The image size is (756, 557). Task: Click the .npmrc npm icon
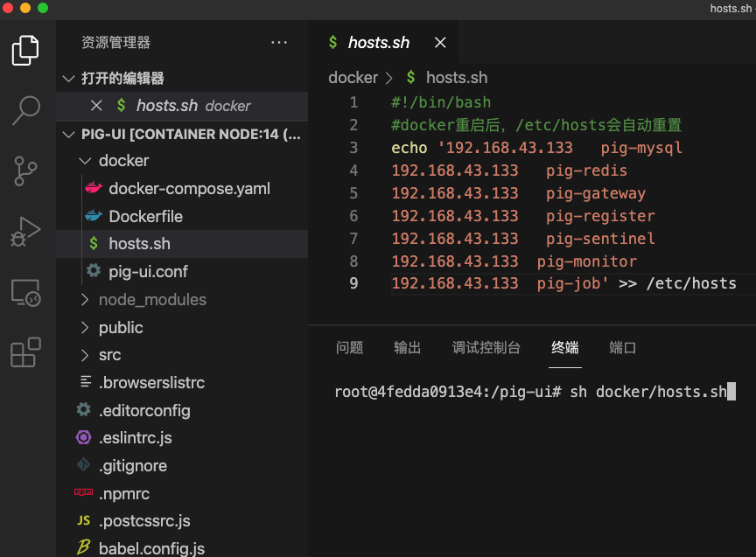83,492
